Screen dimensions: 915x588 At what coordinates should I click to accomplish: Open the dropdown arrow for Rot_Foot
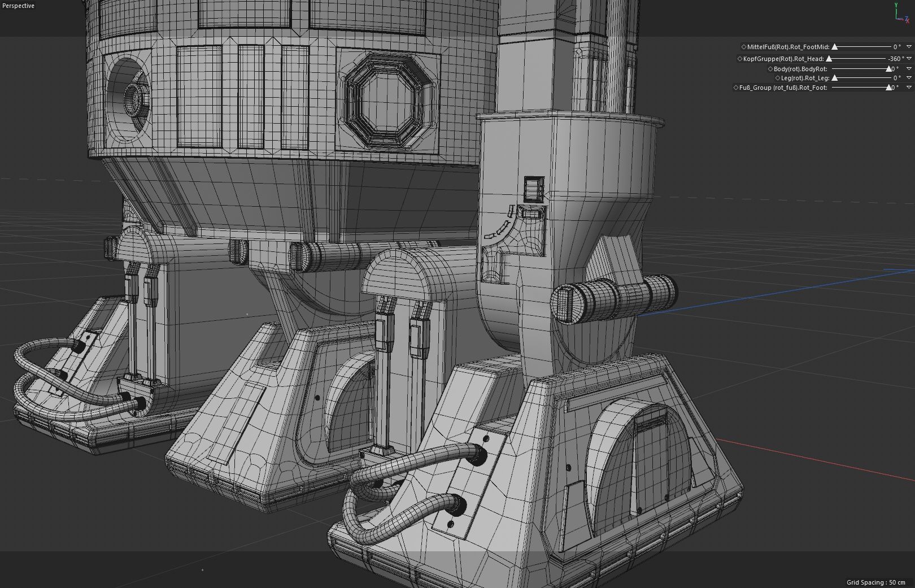click(x=909, y=88)
